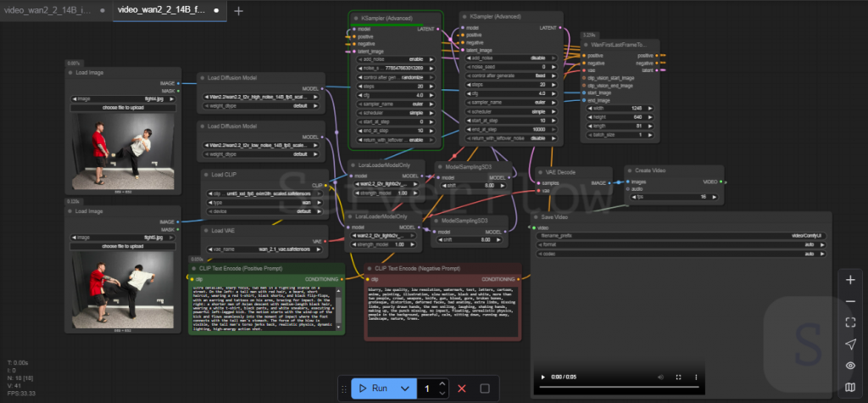Edit the filename_prefix field in Save Video
The width and height of the screenshot is (868, 403).
point(682,236)
